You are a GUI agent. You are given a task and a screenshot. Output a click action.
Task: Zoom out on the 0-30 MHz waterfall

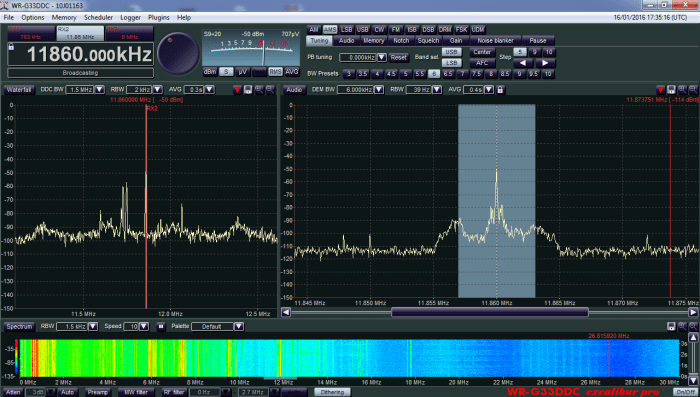pyautogui.click(x=693, y=326)
